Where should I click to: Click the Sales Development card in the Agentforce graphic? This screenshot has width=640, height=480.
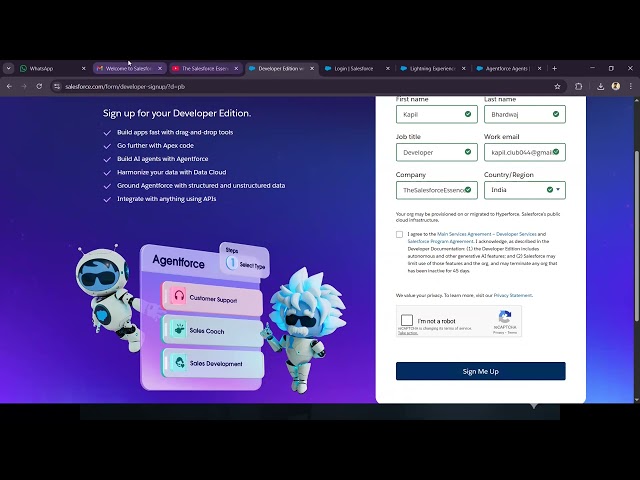tap(213, 363)
